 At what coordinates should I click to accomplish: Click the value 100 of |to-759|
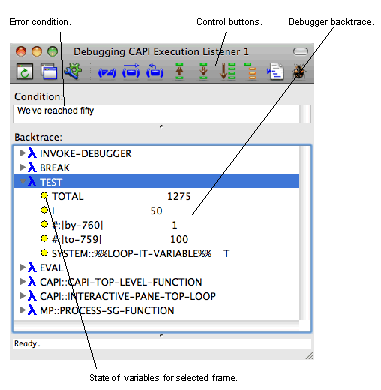[x=179, y=239]
